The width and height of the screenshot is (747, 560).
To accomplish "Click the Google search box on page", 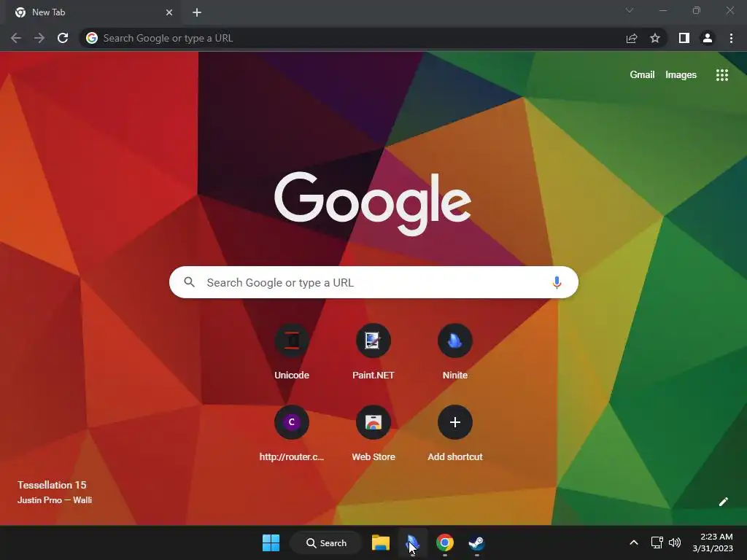I will click(x=373, y=282).
